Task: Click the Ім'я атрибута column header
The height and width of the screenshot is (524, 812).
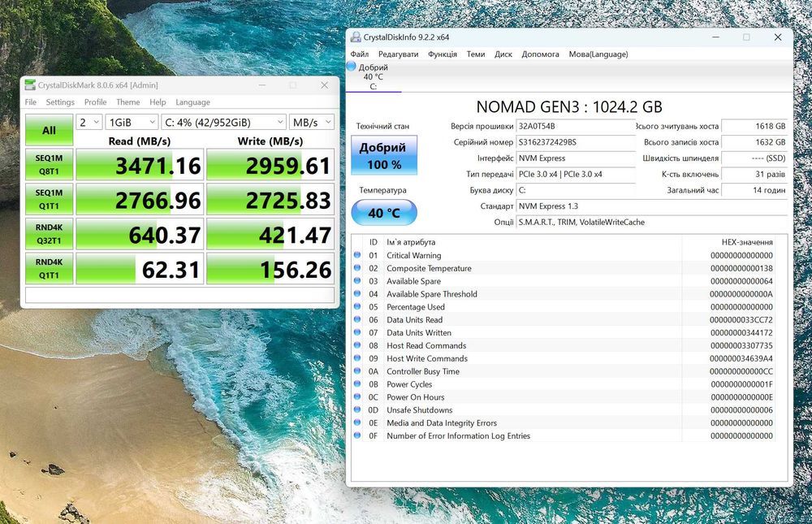Action: pos(411,242)
